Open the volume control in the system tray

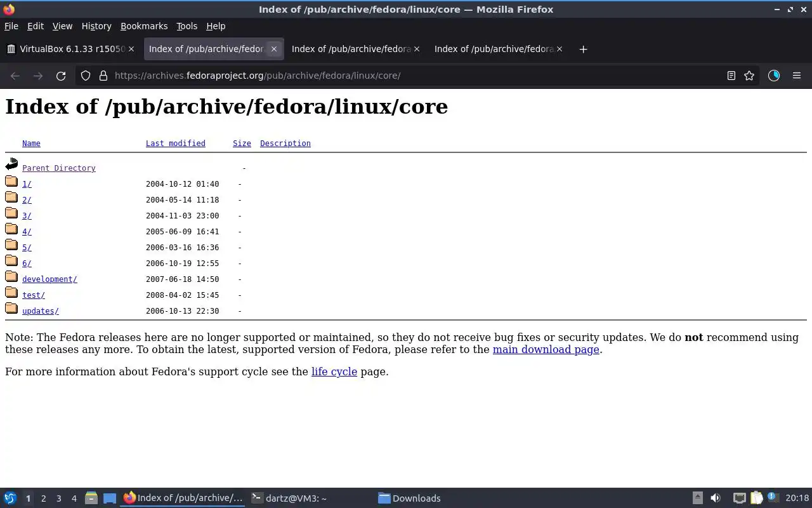click(716, 498)
